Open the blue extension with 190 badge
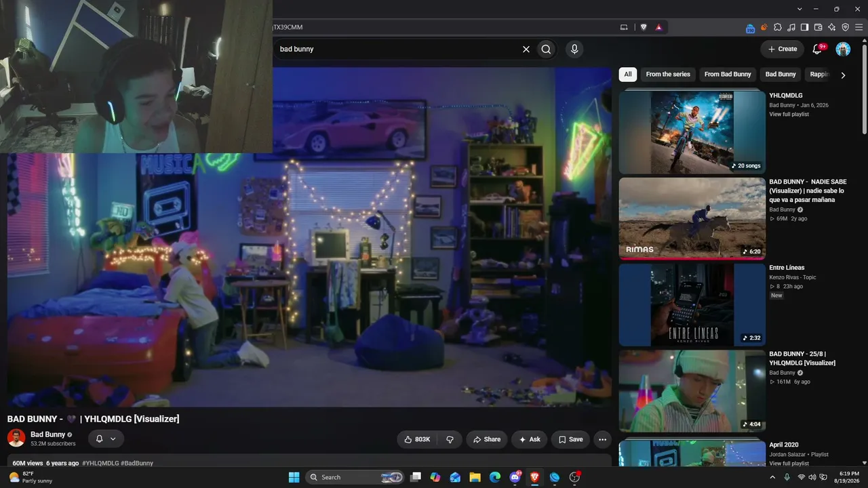This screenshot has width=868, height=488. pos(750,28)
